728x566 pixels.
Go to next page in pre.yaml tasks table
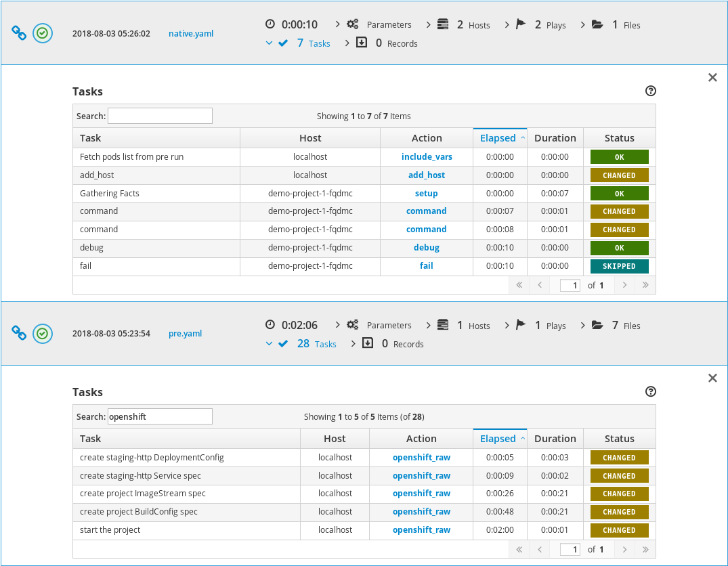(x=624, y=549)
